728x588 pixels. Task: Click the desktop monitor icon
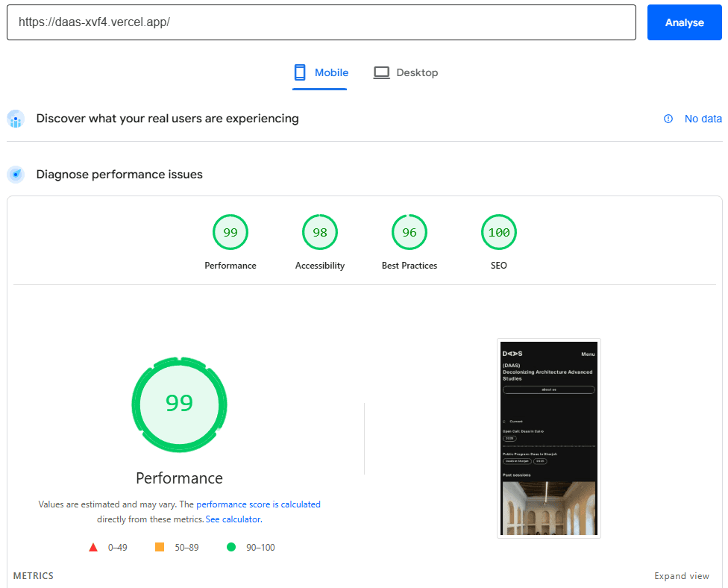[x=381, y=72]
